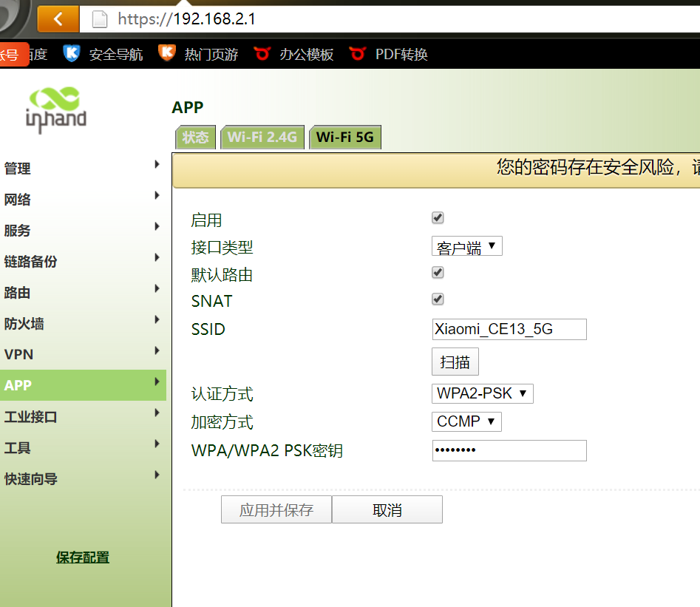Open the 认证方式 WPA2-PSK dropdown

[482, 393]
